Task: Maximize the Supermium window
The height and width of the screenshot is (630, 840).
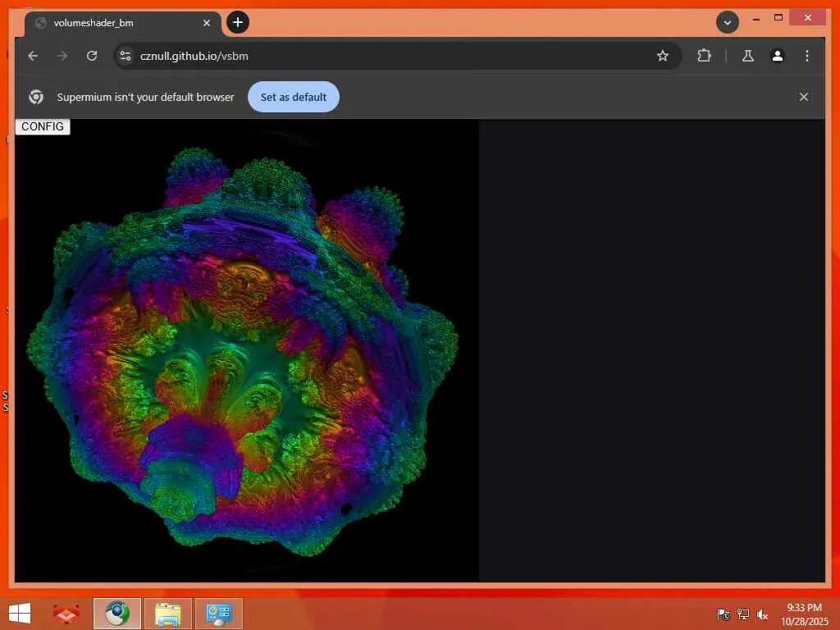Action: (778, 18)
